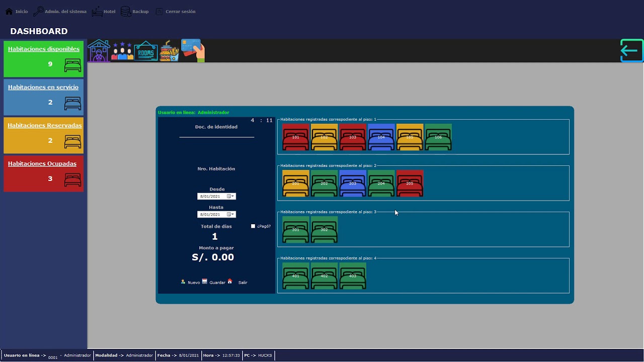Open Habitaciones disponibles link

[x=44, y=49]
